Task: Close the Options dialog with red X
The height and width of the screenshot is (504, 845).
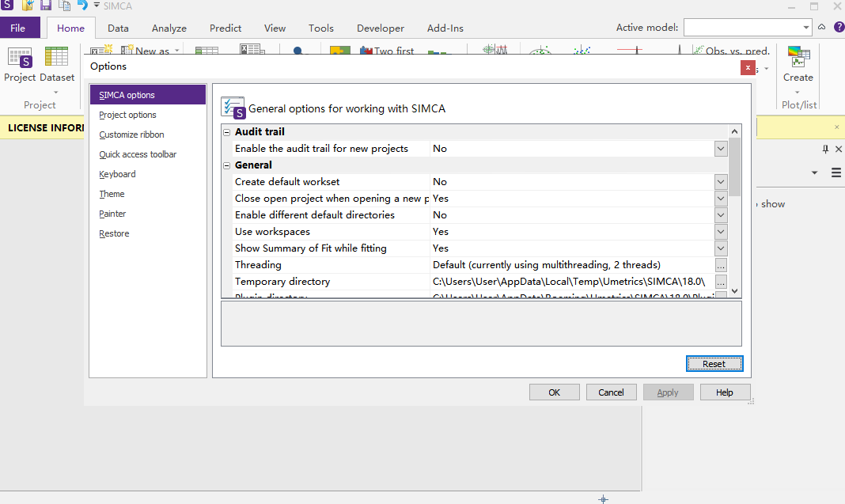Action: pyautogui.click(x=748, y=67)
